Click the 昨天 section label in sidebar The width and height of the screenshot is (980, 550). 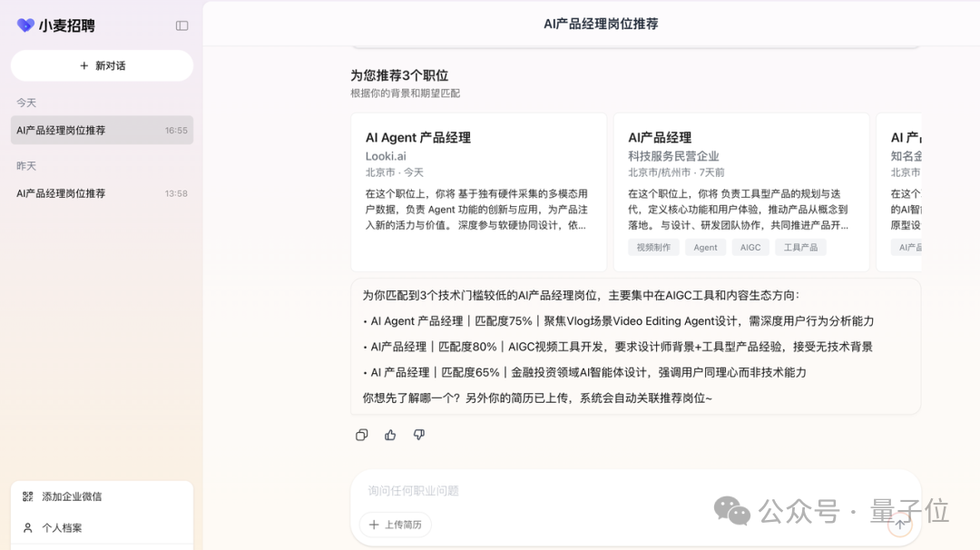click(26, 165)
